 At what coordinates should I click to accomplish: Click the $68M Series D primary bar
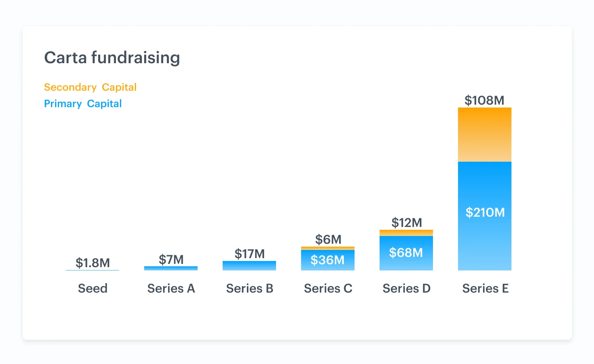[x=406, y=253]
